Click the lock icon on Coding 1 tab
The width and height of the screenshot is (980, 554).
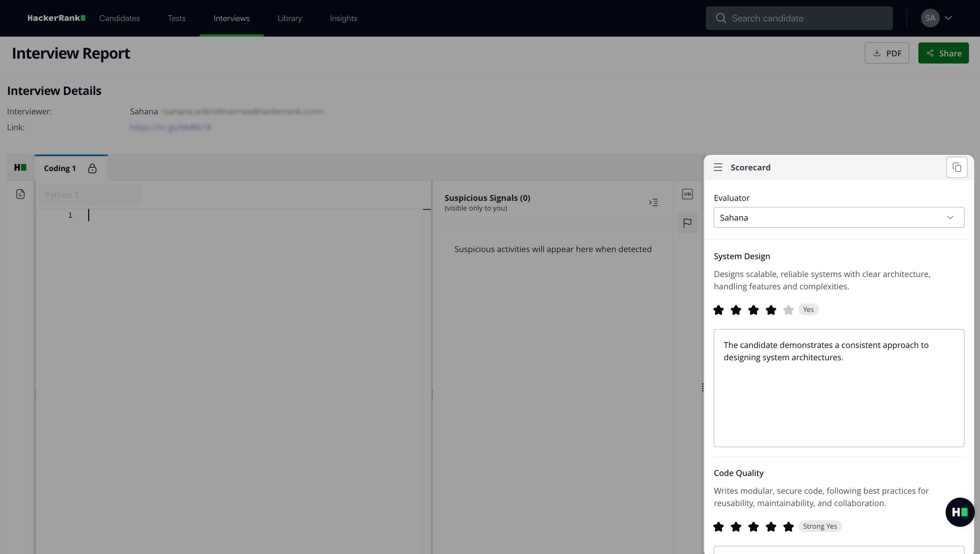pos(92,168)
